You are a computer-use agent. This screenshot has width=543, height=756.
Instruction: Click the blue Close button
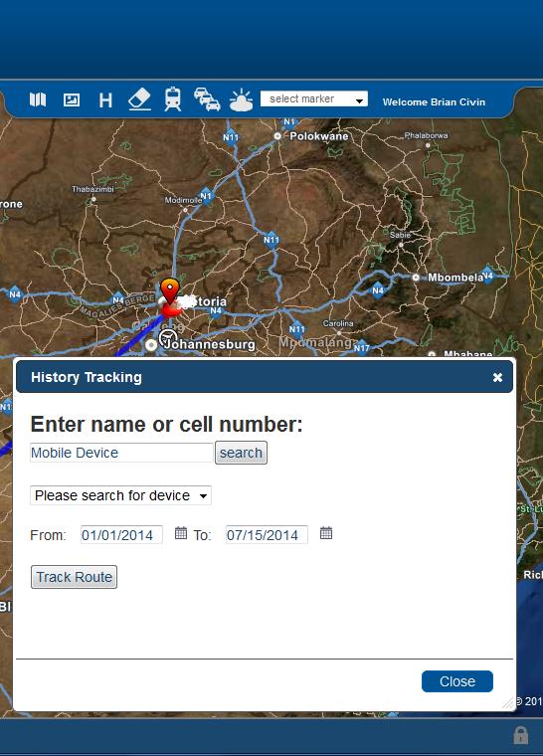point(457,681)
